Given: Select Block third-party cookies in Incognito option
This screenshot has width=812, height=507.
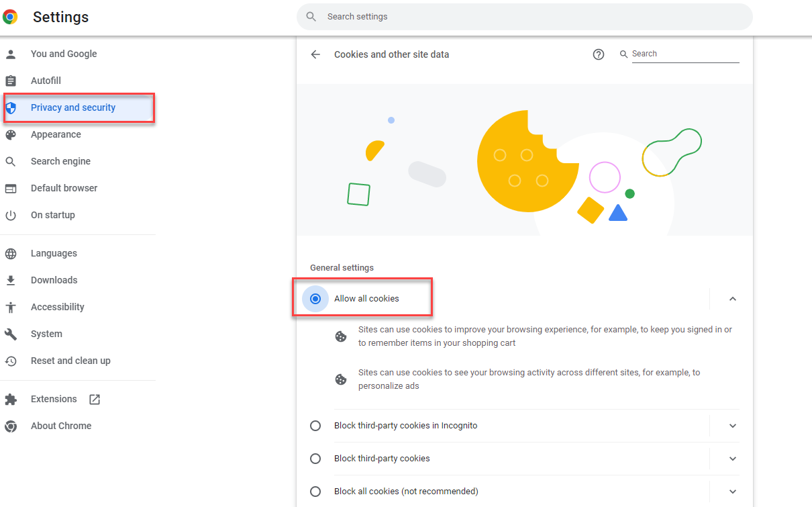Looking at the screenshot, I should click(x=315, y=426).
